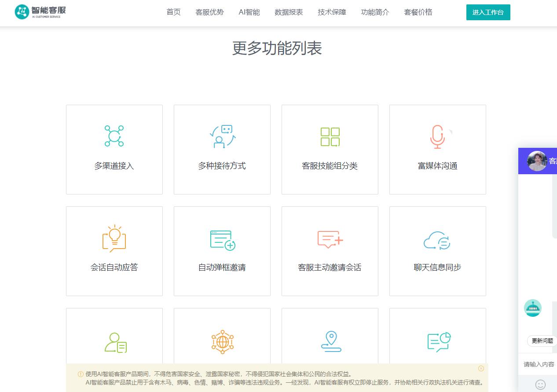Image resolution: width=557 pixels, height=392 pixels.
Task: Click the 聊天信息同步 cloud sync icon
Action: point(437,240)
